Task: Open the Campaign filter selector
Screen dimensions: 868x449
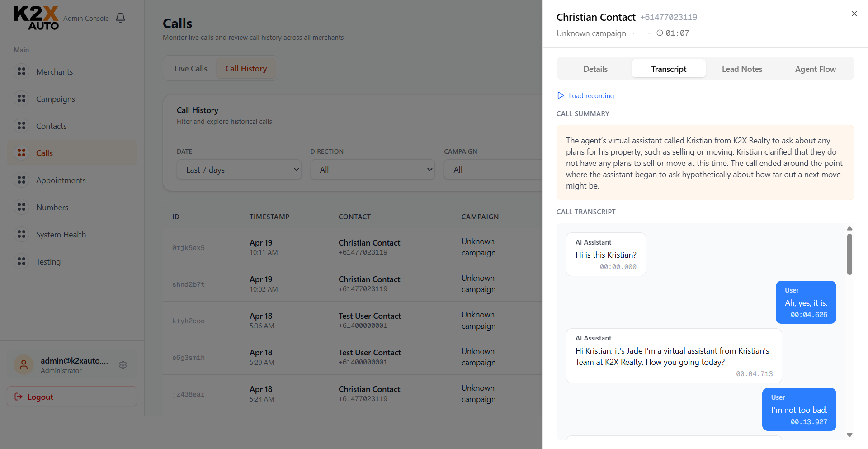Action: pyautogui.click(x=493, y=170)
